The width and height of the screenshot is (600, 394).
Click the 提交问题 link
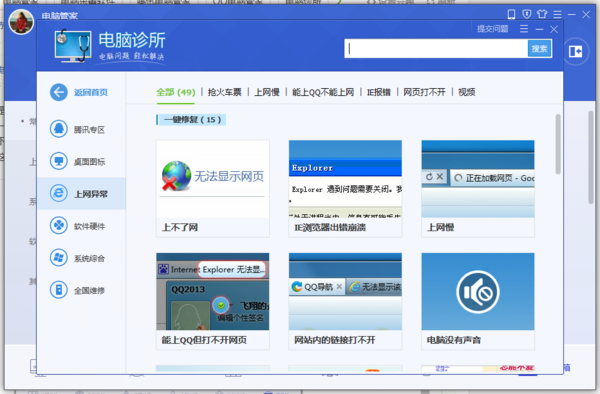coord(492,29)
